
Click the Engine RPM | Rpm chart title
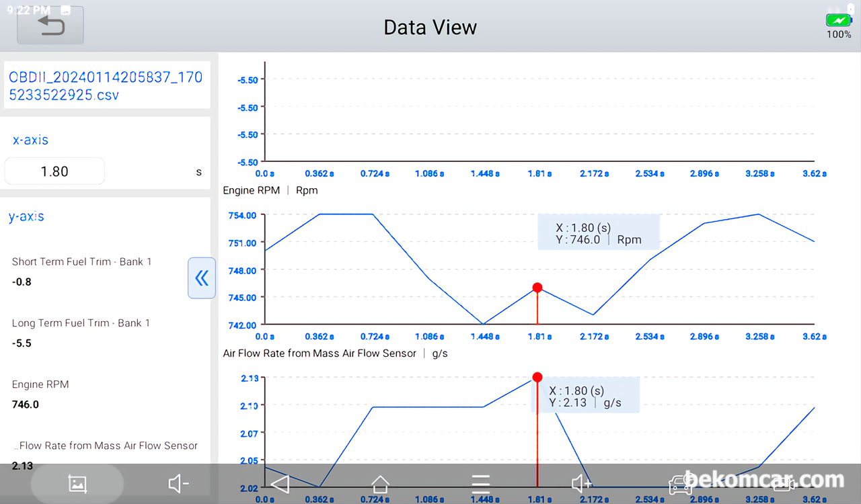click(270, 190)
